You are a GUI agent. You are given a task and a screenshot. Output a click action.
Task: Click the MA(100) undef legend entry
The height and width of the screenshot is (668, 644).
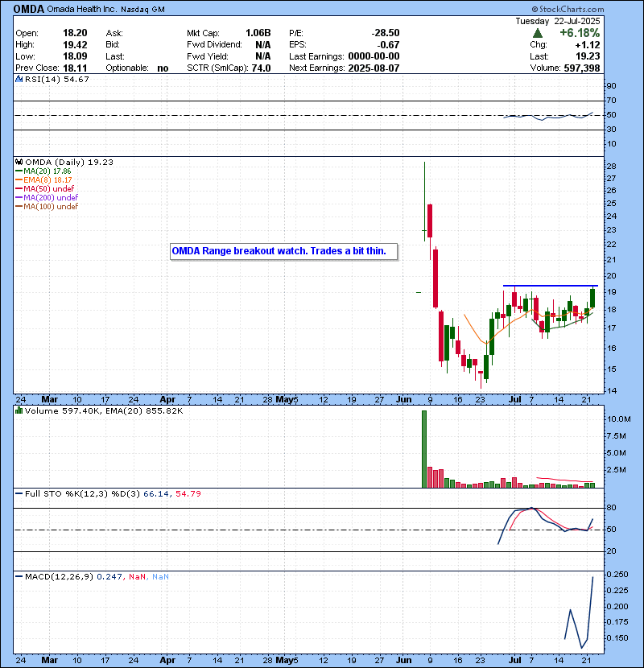pos(47,206)
